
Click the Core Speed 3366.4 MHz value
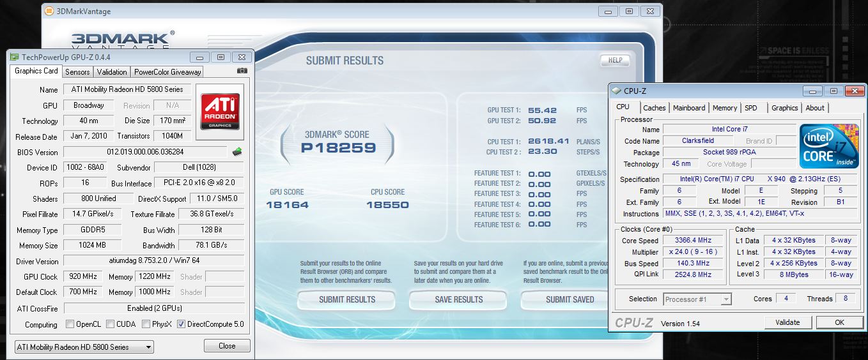tap(693, 241)
